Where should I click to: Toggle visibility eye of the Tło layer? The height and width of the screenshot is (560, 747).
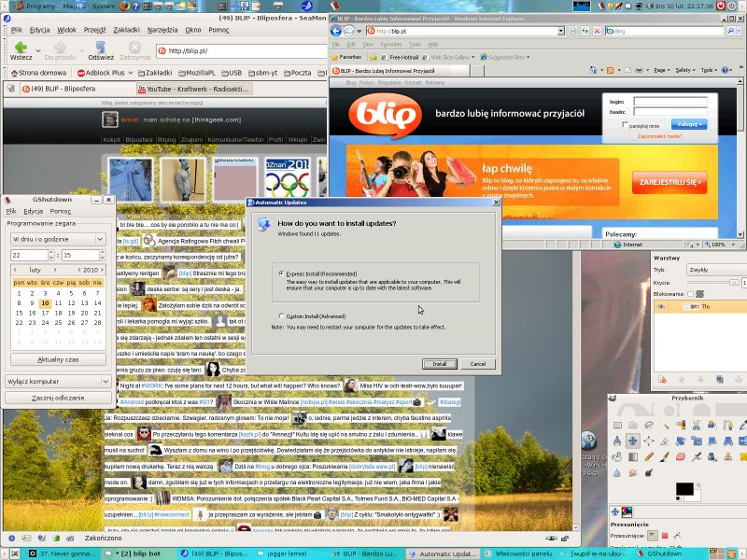tap(661, 306)
